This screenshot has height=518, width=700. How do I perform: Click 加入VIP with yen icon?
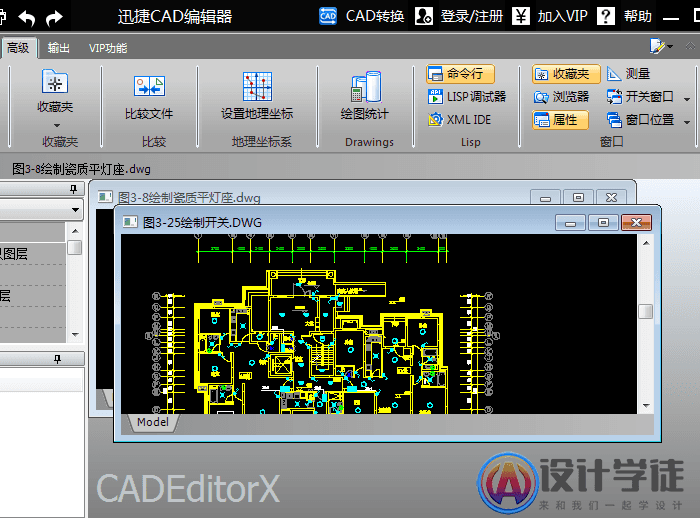click(x=550, y=16)
